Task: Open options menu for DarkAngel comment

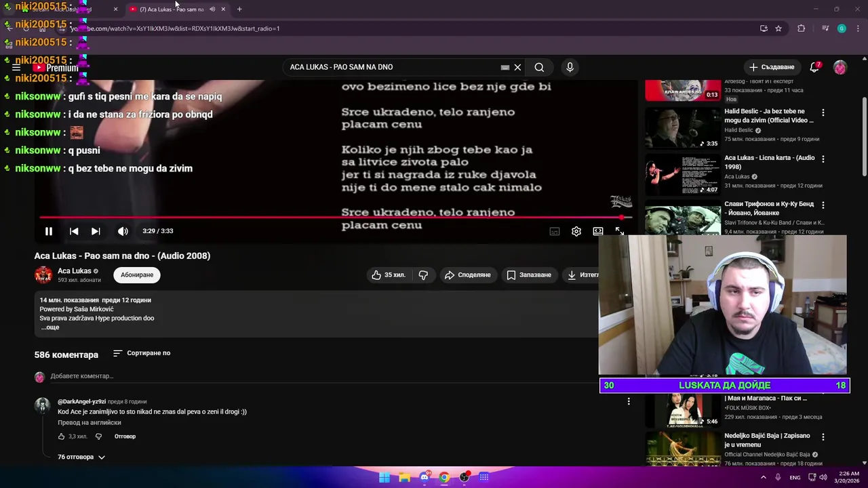Action: [x=629, y=402]
